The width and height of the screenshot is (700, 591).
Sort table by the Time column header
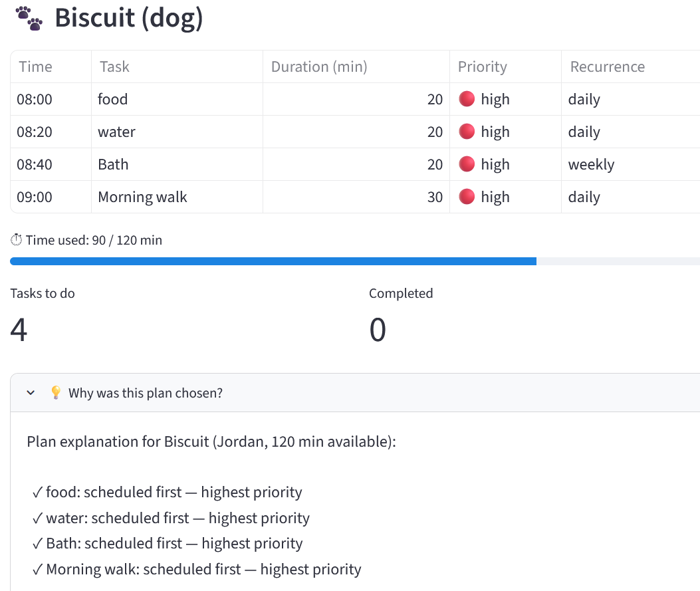coord(51,66)
